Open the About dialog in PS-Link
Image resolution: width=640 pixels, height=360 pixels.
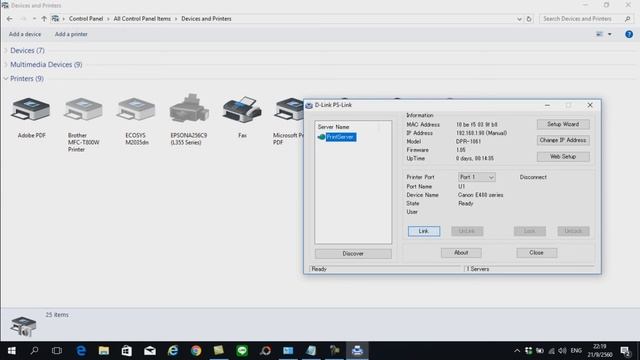tap(461, 253)
